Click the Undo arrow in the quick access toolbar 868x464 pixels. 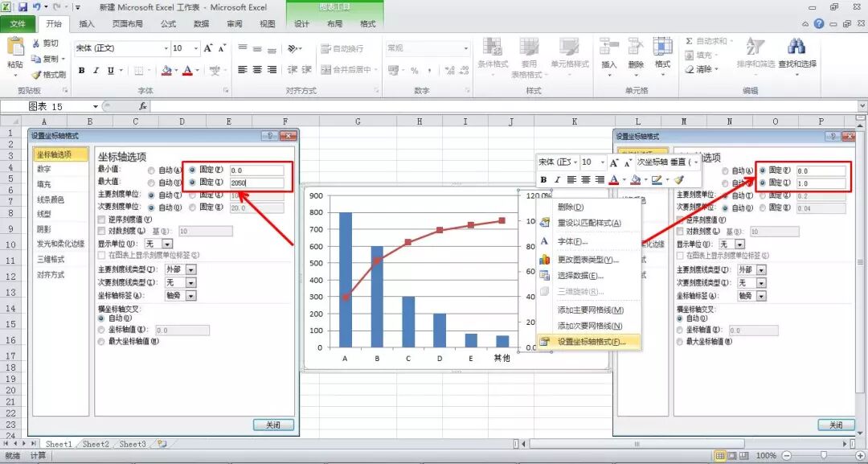click(x=37, y=7)
